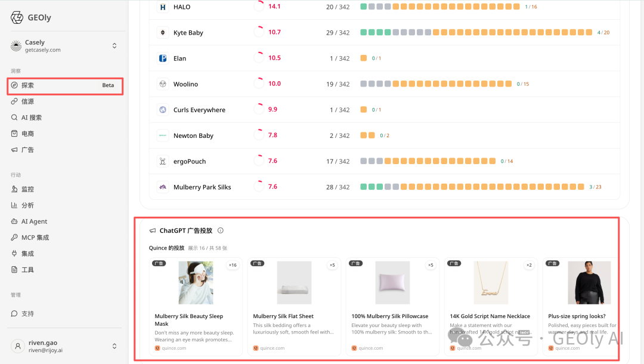Image resolution: width=644 pixels, height=364 pixels.
Task: Click the shopping bag icon beside 电商
Action: click(x=14, y=134)
